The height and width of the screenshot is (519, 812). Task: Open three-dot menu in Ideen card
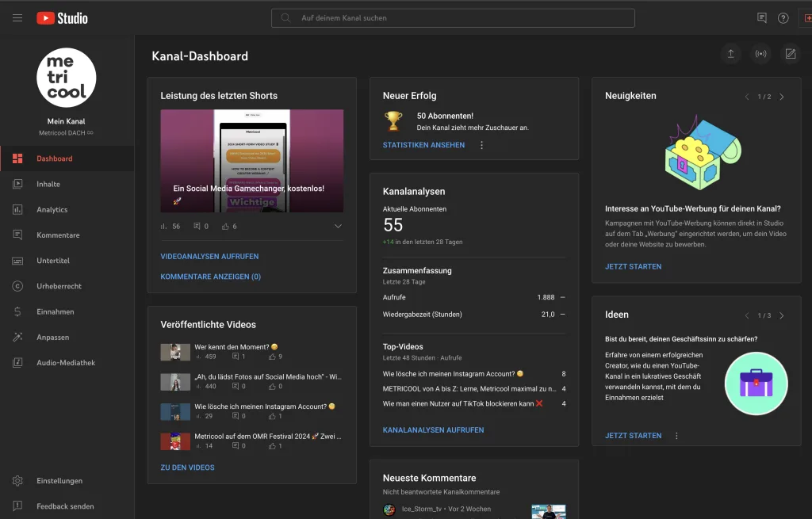pyautogui.click(x=676, y=436)
